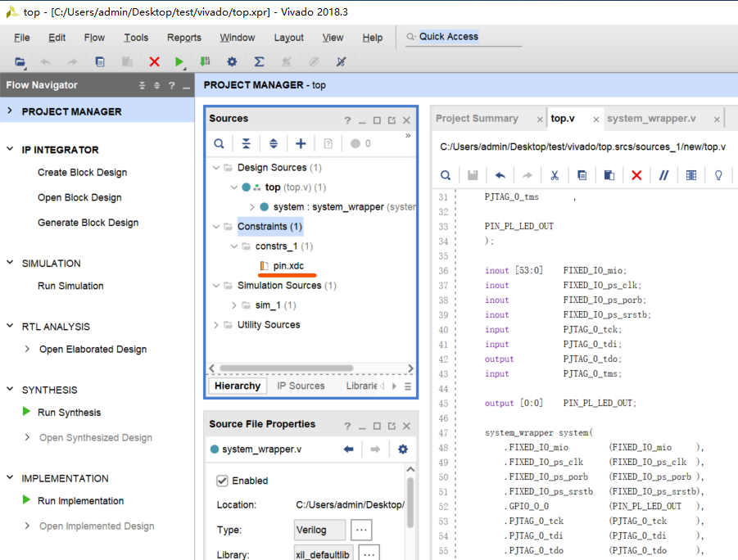Click the green Run flow toolbar icon
Viewport: 738px width, 560px height.
coord(179,61)
